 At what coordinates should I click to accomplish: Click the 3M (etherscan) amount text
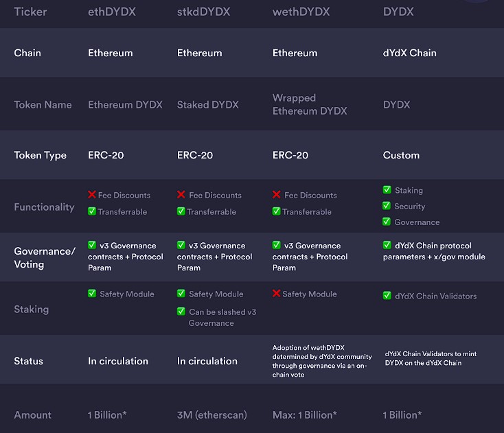[x=211, y=415]
